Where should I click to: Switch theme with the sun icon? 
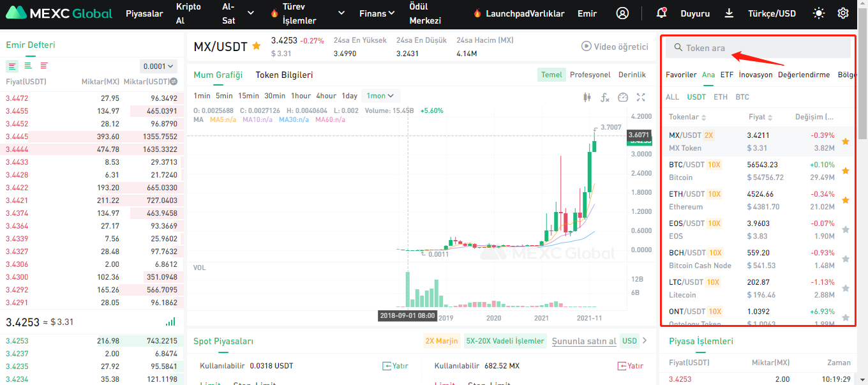(x=818, y=13)
